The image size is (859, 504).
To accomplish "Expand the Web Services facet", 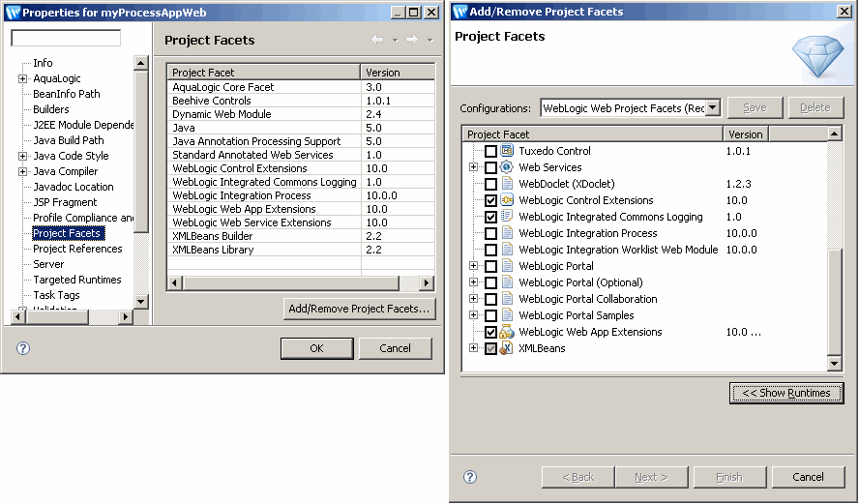I will coord(473,167).
